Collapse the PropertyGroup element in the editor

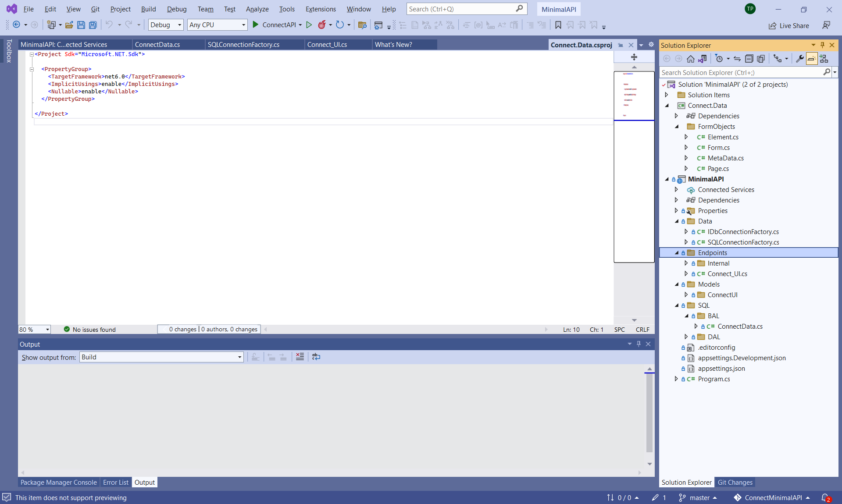pos(32,69)
